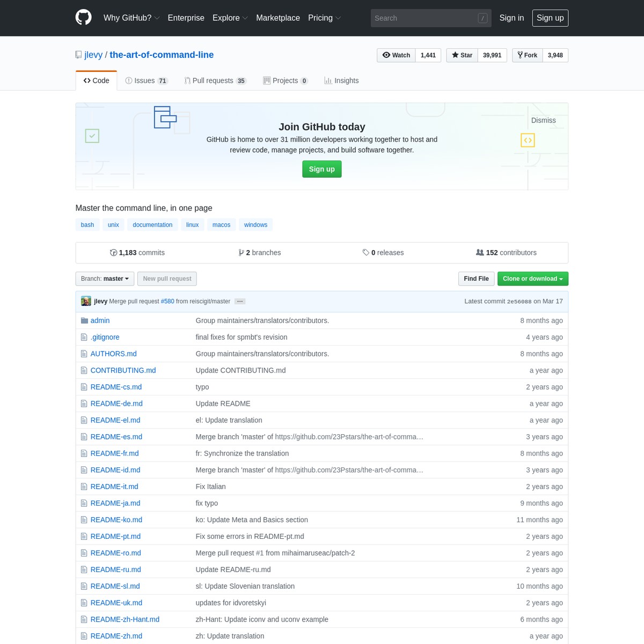644x644 pixels.
Task: Dismiss the Join GitHub banner
Action: (543, 120)
